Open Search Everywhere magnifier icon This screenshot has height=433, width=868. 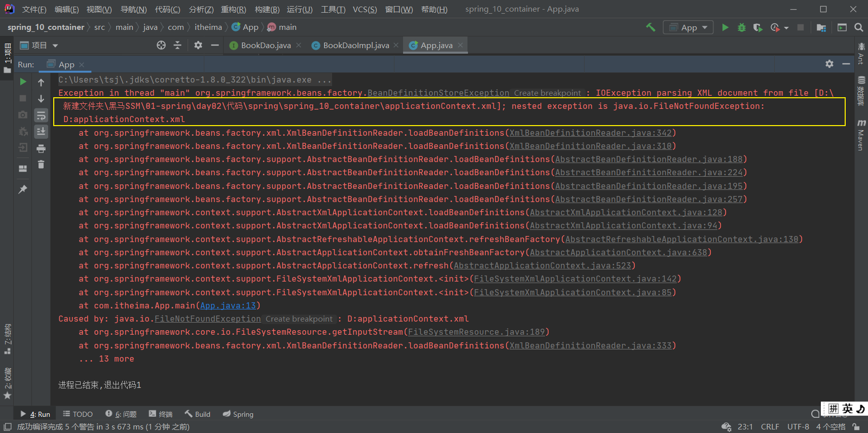[859, 27]
